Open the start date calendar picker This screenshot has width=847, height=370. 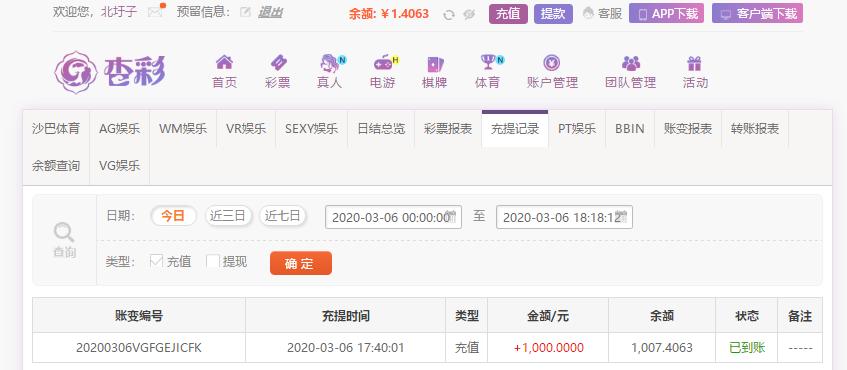452,217
